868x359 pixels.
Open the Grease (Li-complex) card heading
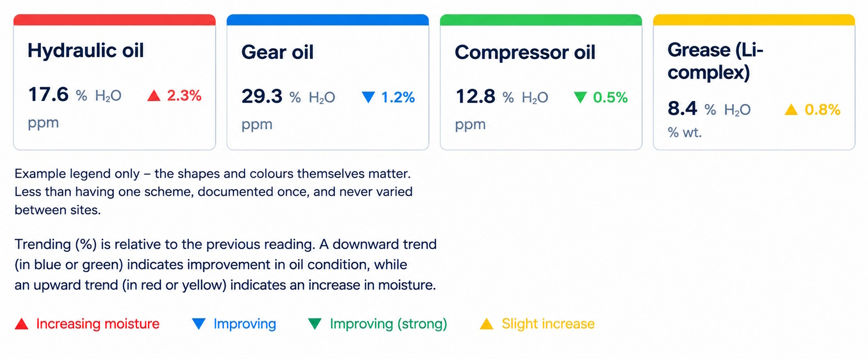(x=715, y=61)
